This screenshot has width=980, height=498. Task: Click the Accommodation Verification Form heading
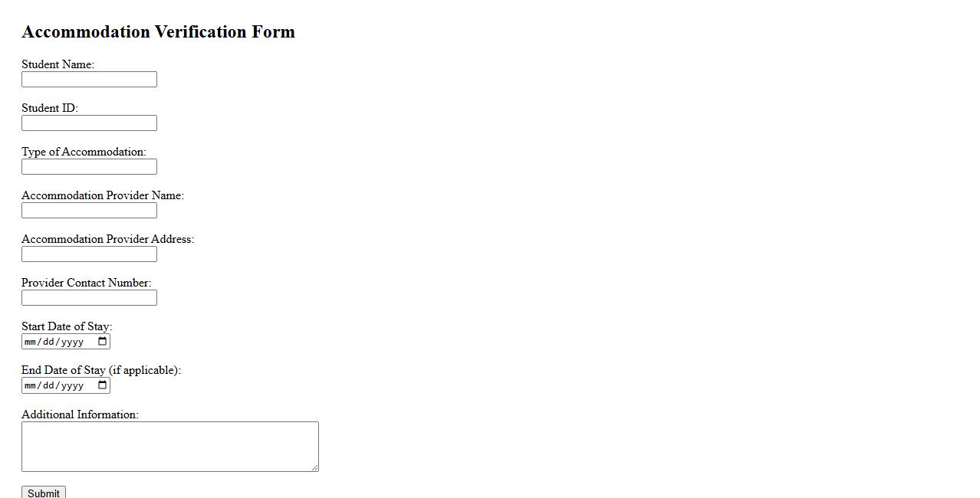158,32
